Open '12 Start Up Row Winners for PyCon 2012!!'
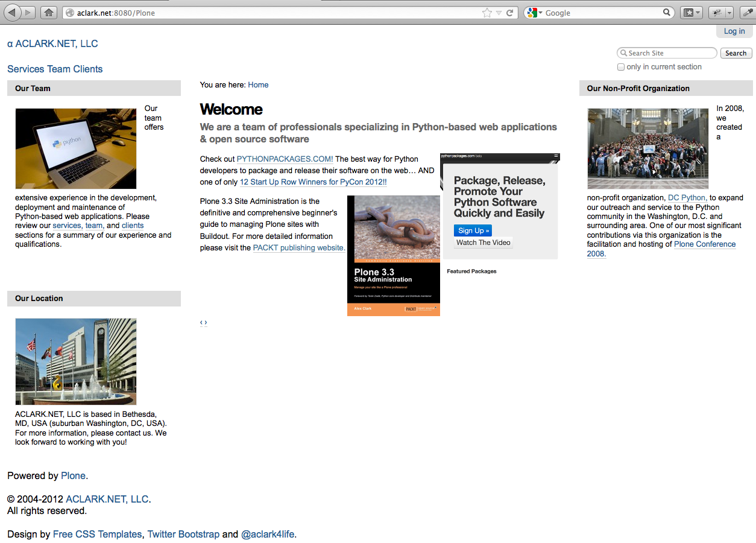 tap(313, 182)
